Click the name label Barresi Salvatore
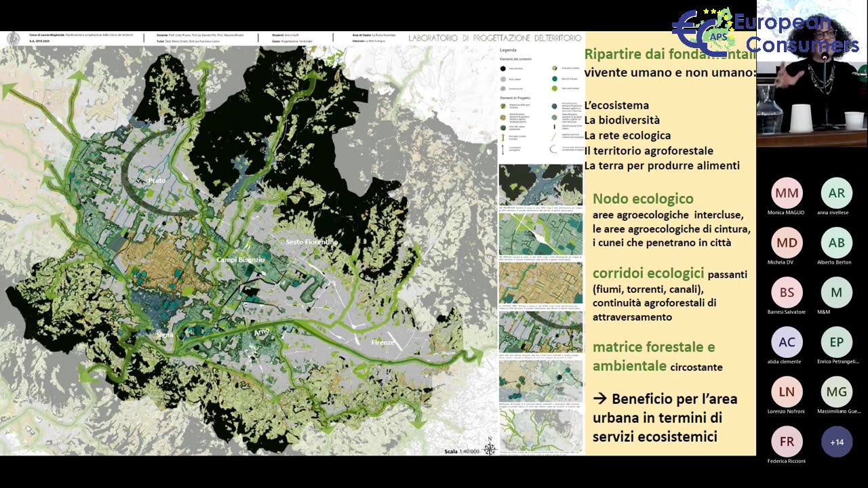The image size is (868, 488). (787, 312)
